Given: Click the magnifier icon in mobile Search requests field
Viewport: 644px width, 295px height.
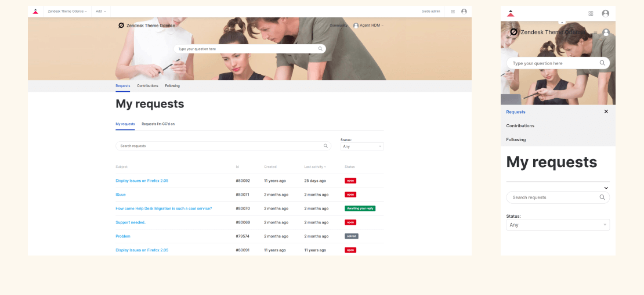Looking at the screenshot, I should coord(602,197).
